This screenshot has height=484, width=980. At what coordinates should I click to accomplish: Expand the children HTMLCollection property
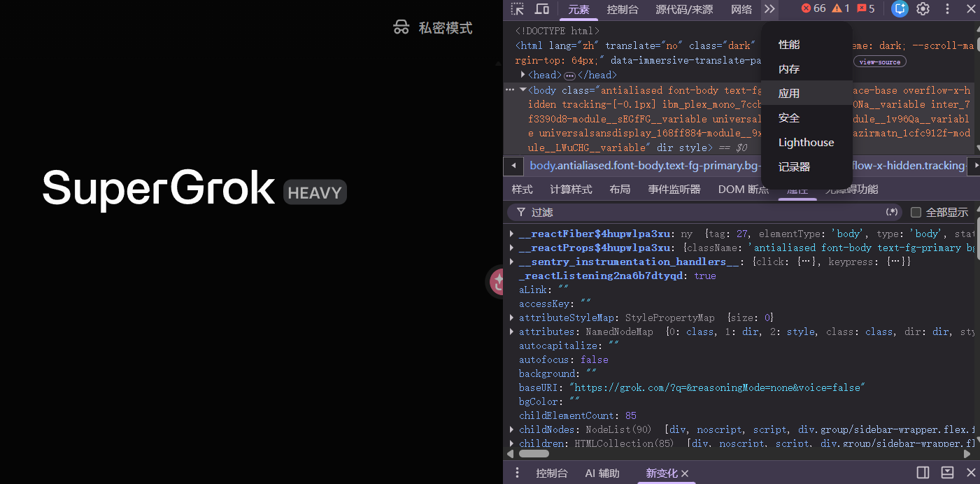512,443
